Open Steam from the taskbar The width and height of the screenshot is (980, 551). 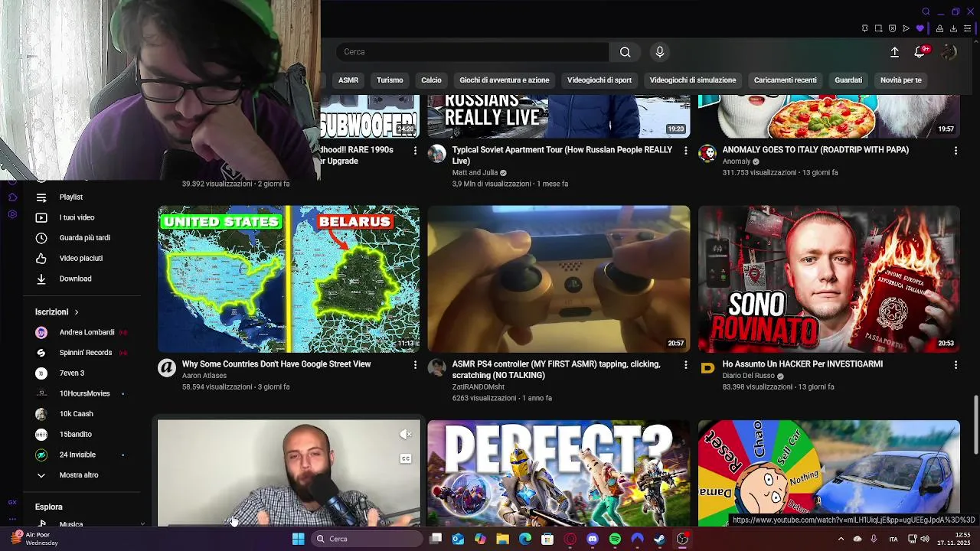click(659, 539)
